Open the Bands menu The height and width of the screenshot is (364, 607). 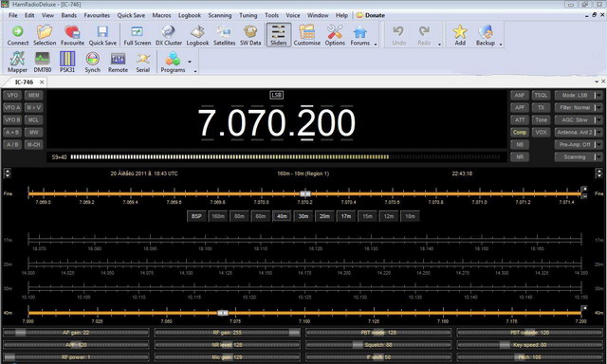(69, 15)
